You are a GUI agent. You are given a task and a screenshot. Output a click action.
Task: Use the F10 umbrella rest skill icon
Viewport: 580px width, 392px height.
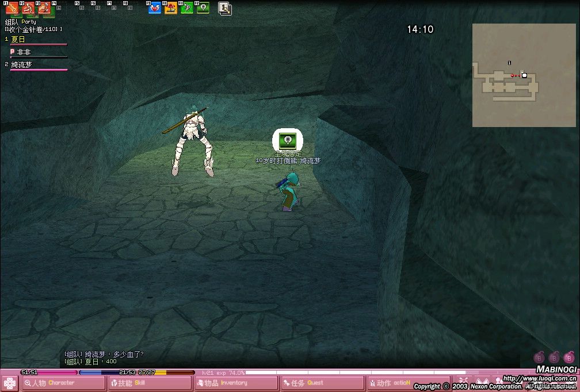pos(171,7)
